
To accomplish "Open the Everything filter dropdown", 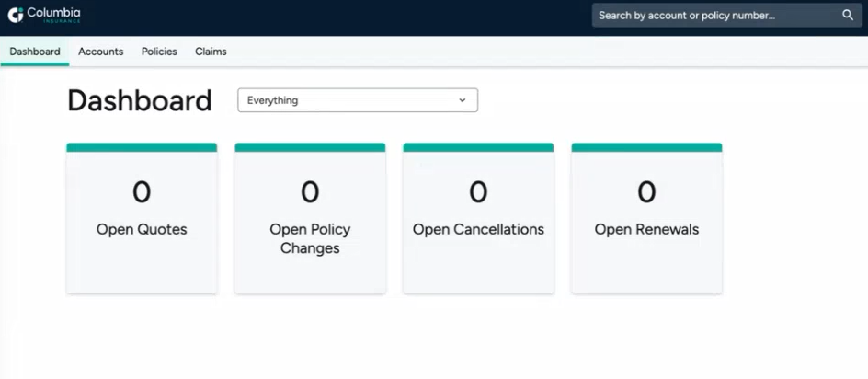I will [x=358, y=100].
